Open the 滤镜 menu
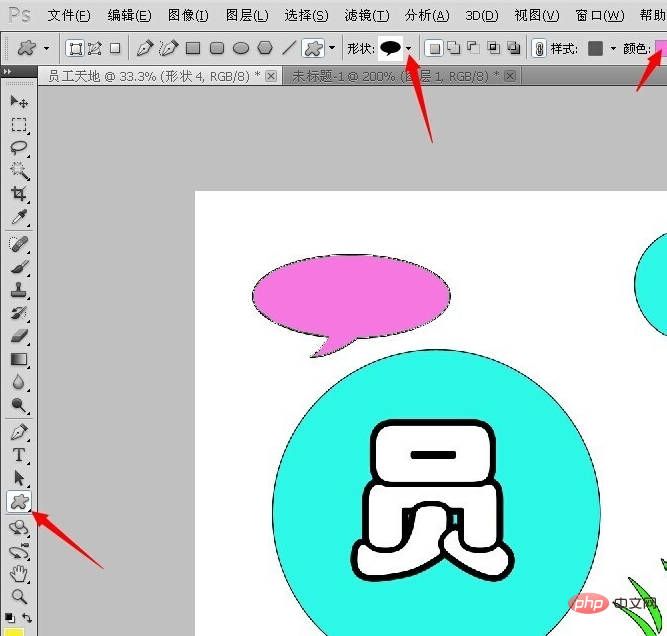 pos(367,16)
